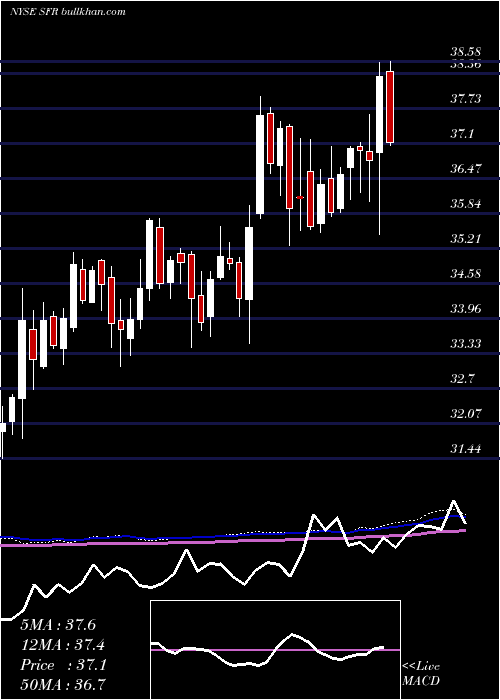
Task: Click the 12MA : 37.4 readout
Action: point(65,645)
